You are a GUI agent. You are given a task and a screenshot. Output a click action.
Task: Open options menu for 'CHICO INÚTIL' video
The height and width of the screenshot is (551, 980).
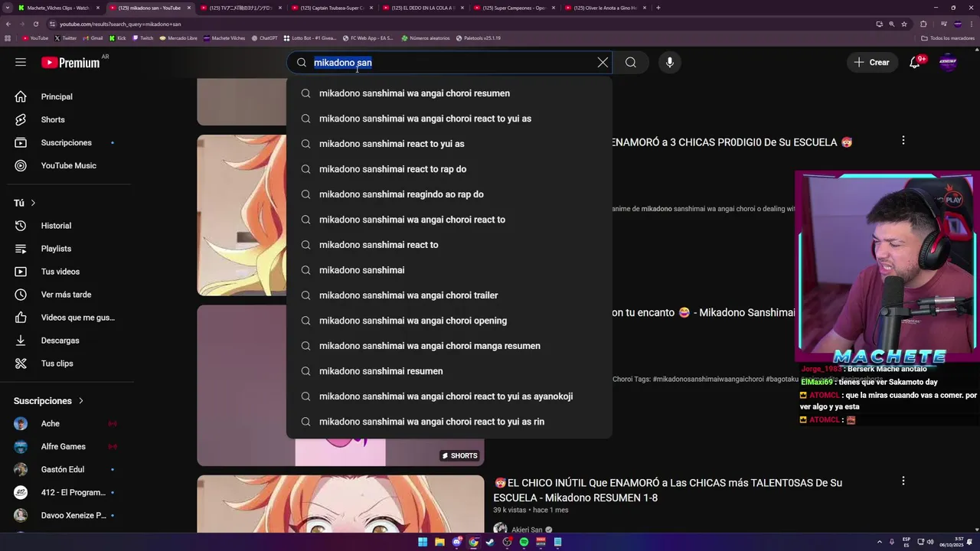pos(903,481)
